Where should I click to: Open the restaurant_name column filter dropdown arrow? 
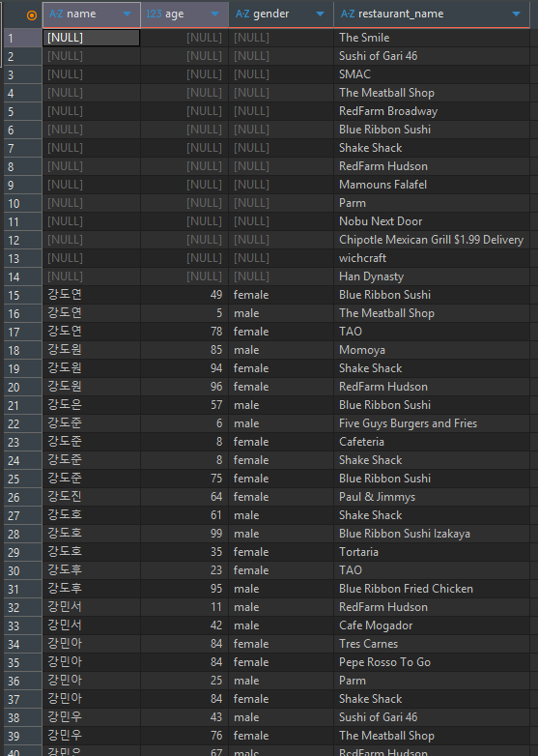point(517,14)
